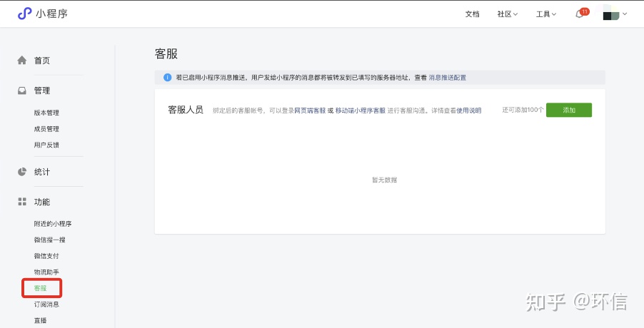Click the blue info icon in notice bar

[167, 77]
